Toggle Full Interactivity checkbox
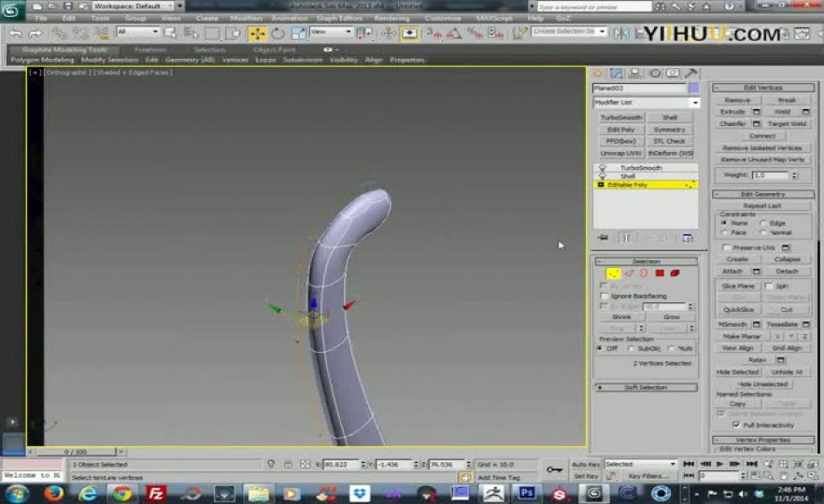The width and height of the screenshot is (824, 504). [736, 425]
